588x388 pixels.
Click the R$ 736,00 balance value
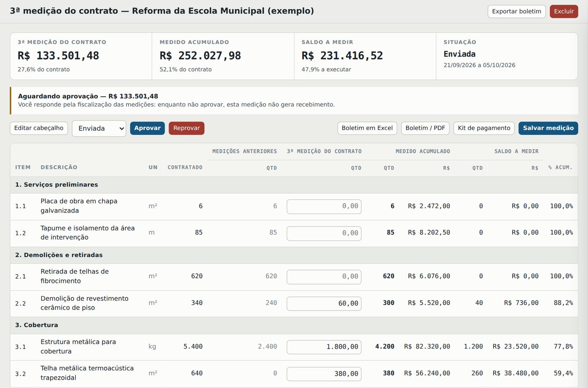coord(521,303)
